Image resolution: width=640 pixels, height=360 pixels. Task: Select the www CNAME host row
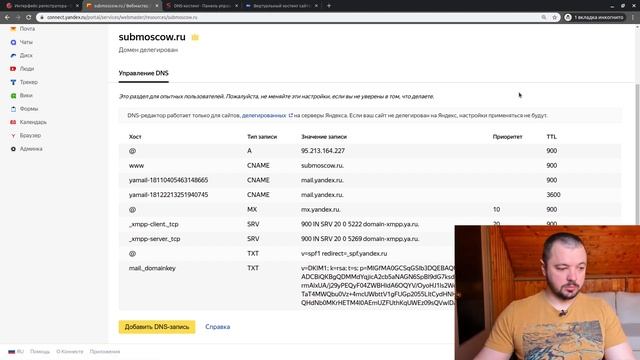[x=369, y=166]
